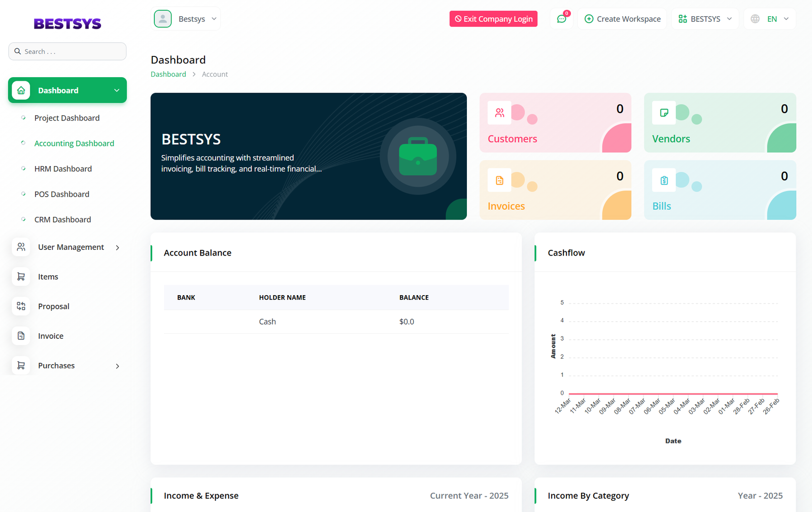
Task: Open the BESTSYS workspace dropdown
Action: (705, 19)
